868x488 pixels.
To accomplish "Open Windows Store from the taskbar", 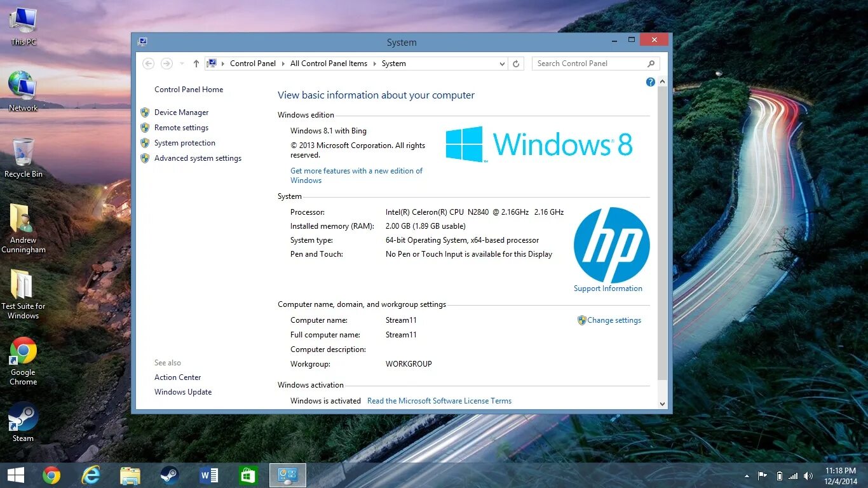I will (248, 475).
